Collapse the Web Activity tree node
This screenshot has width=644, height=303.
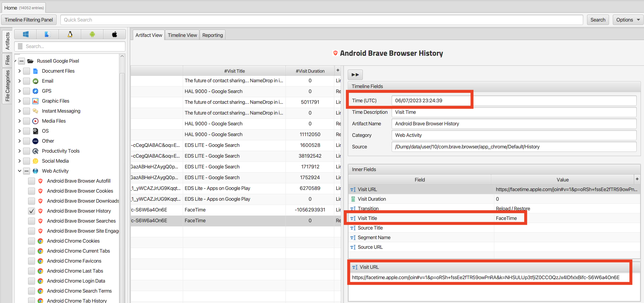point(19,171)
